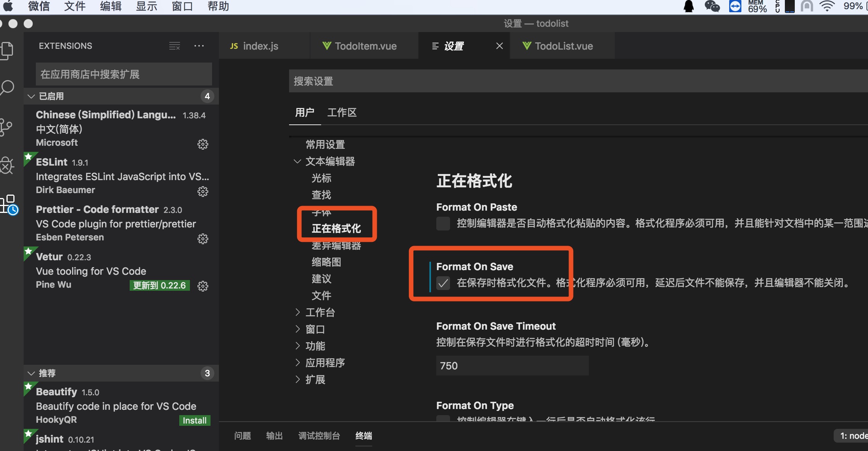This screenshot has height=451, width=868.
Task: Open the Source Control view icon
Action: (x=7, y=127)
